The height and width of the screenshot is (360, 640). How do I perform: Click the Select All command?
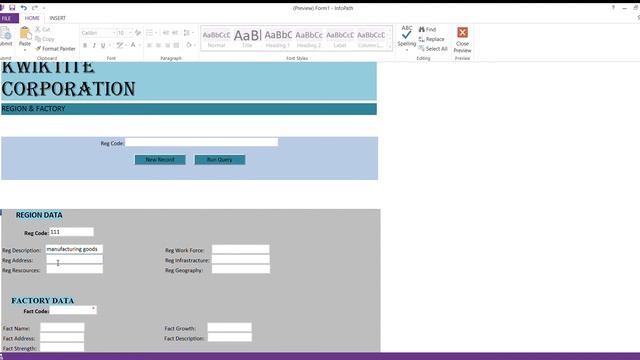(433, 49)
